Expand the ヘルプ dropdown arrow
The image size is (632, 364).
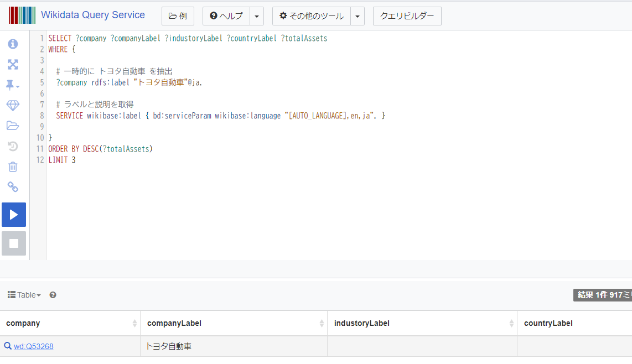(x=257, y=16)
